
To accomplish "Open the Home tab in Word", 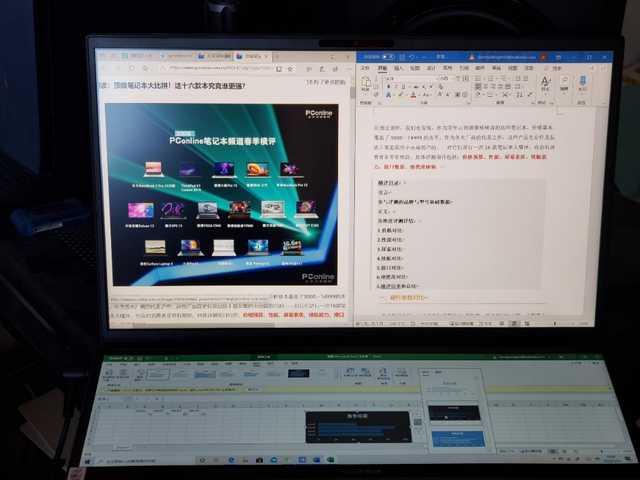I will [382, 68].
